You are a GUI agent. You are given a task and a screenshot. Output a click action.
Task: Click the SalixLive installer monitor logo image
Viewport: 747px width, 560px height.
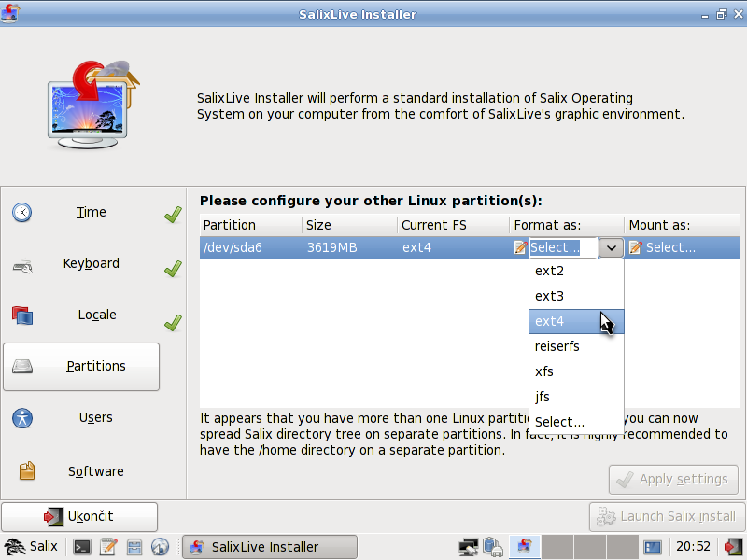coord(92,105)
